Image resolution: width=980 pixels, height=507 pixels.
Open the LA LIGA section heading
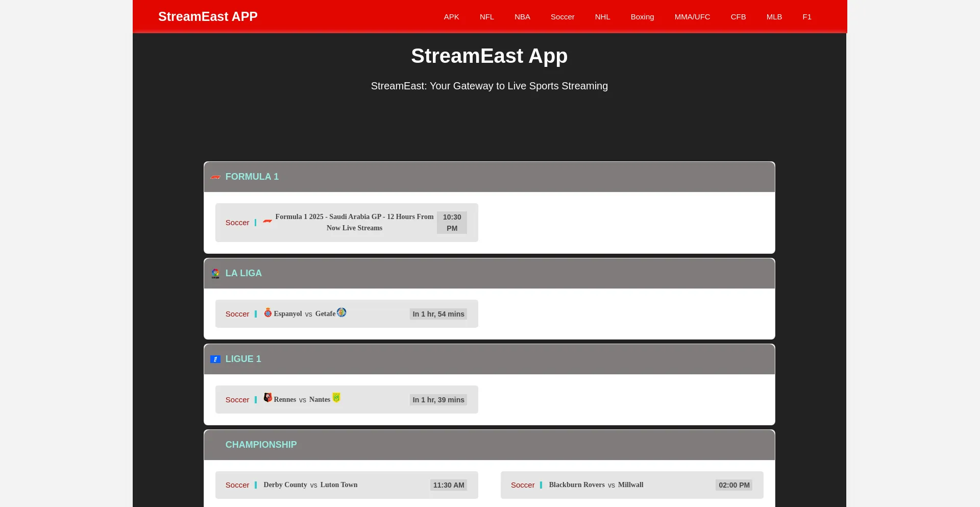tap(243, 273)
